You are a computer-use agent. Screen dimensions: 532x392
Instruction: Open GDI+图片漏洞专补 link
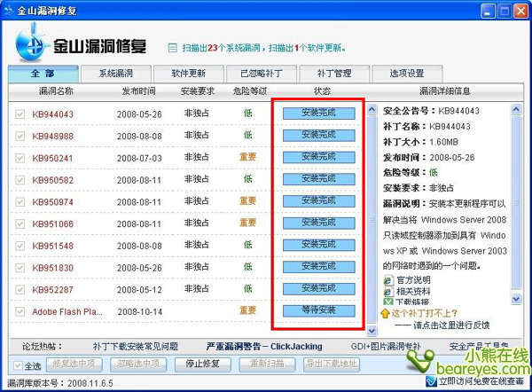point(386,347)
